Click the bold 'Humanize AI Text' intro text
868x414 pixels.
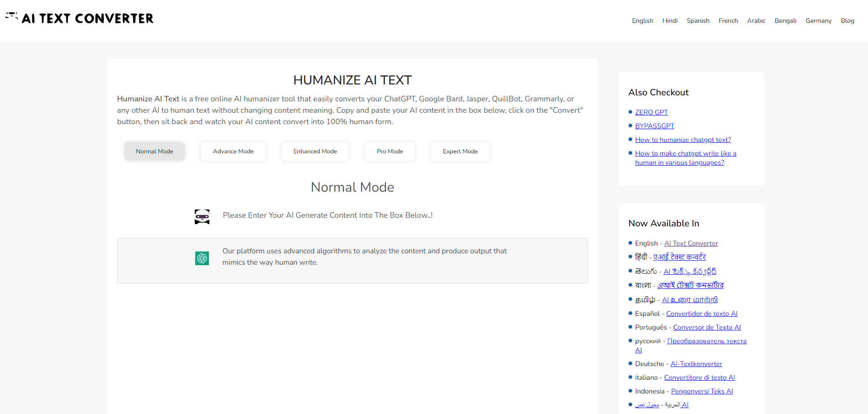(148, 99)
